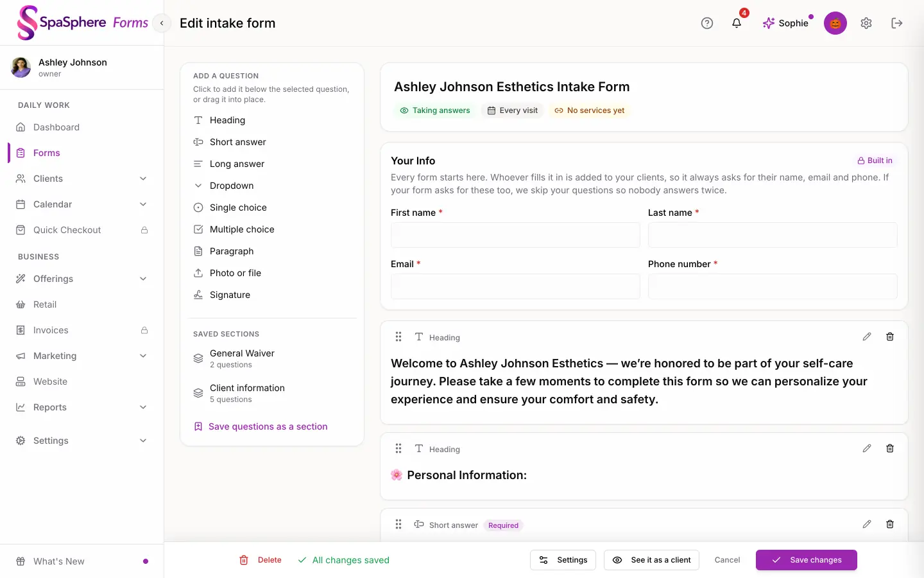Screen dimensions: 924x578
Task: Click Save changes button
Action: (x=806, y=560)
